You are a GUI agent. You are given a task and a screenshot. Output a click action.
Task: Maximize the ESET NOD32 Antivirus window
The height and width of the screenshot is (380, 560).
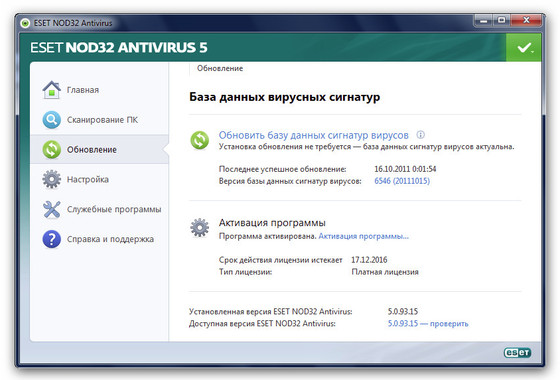501,21
